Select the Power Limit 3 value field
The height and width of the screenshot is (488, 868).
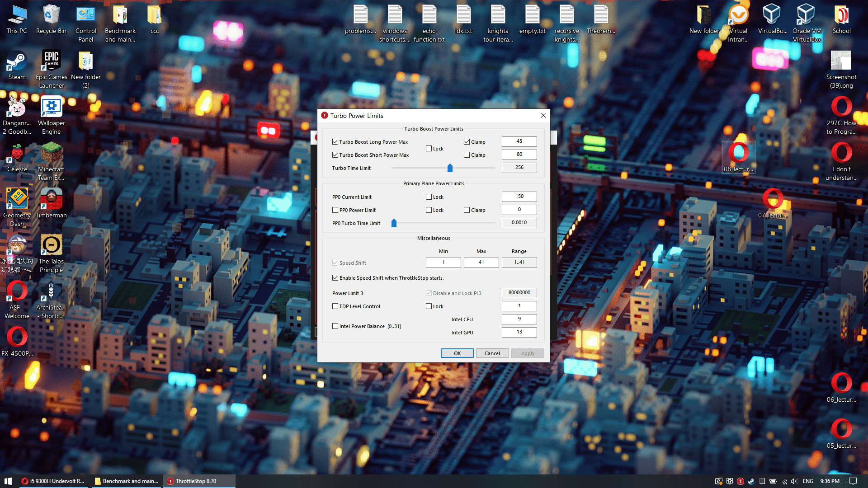tap(519, 293)
